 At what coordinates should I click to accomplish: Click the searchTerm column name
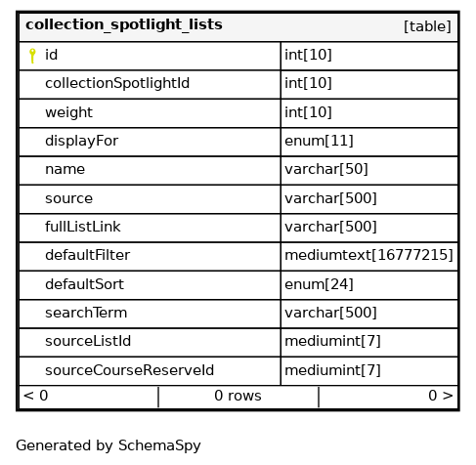point(86,313)
